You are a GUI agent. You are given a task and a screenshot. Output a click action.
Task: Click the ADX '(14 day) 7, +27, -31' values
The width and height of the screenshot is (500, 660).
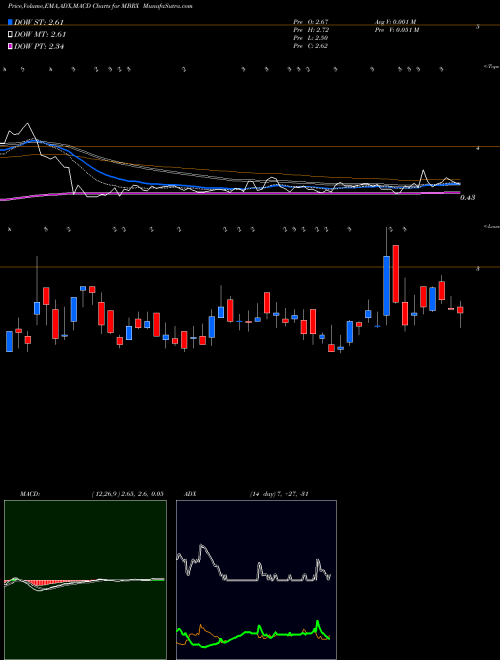coord(279,494)
